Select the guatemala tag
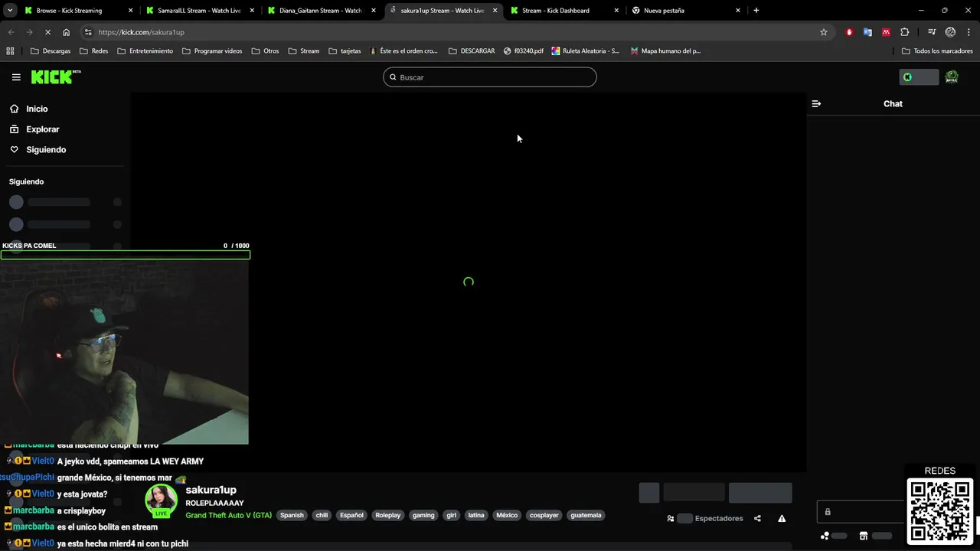 pyautogui.click(x=586, y=515)
